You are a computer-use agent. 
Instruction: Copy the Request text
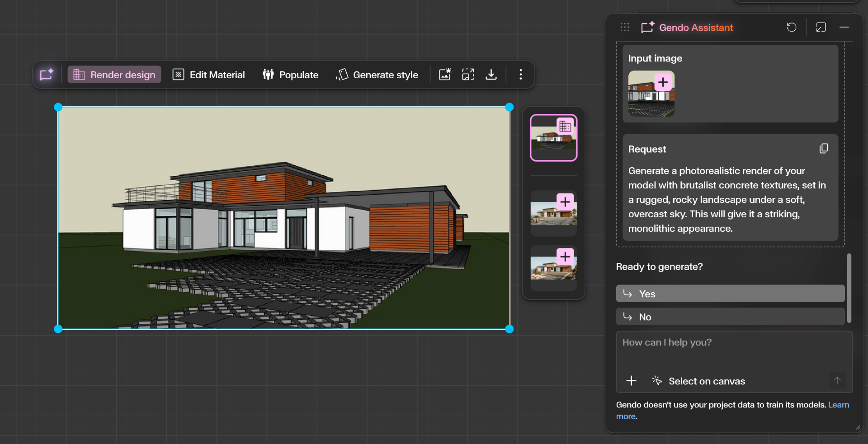pyautogui.click(x=824, y=149)
